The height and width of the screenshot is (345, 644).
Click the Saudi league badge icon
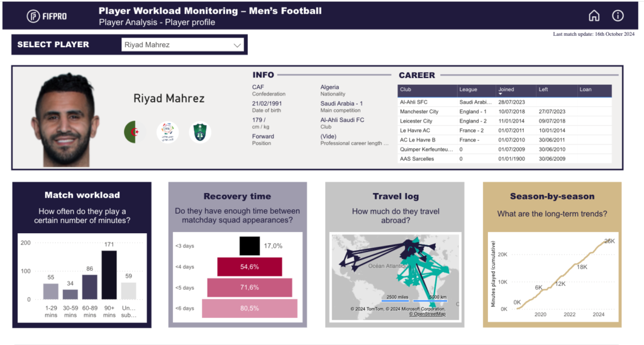[167, 132]
